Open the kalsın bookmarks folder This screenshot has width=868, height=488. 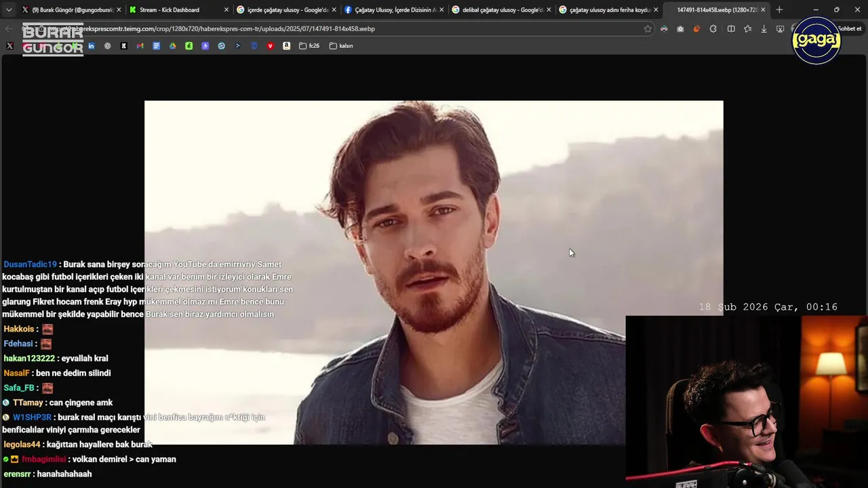(x=341, y=46)
